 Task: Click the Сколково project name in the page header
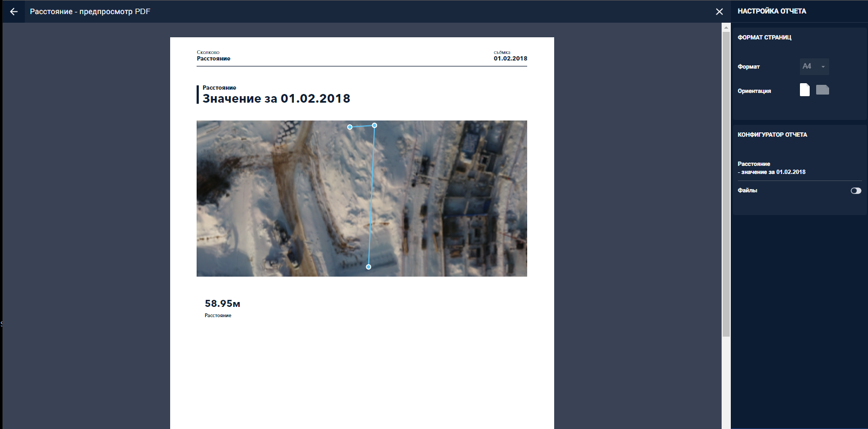(x=208, y=52)
